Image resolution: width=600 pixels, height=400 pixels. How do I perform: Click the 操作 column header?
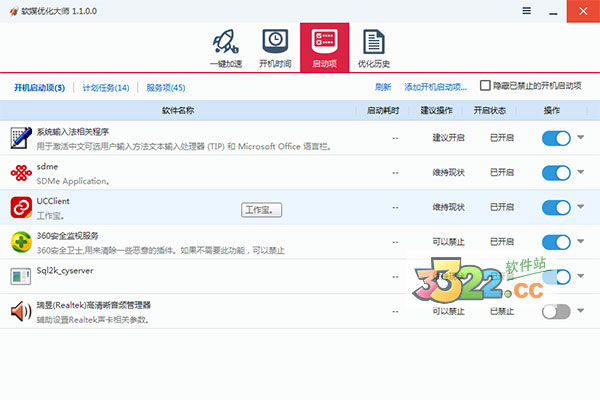[552, 111]
